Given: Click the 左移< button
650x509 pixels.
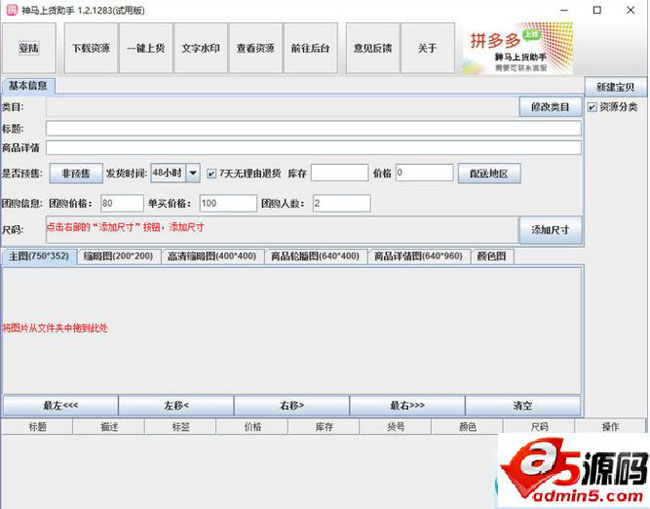Looking at the screenshot, I should pos(176,405).
